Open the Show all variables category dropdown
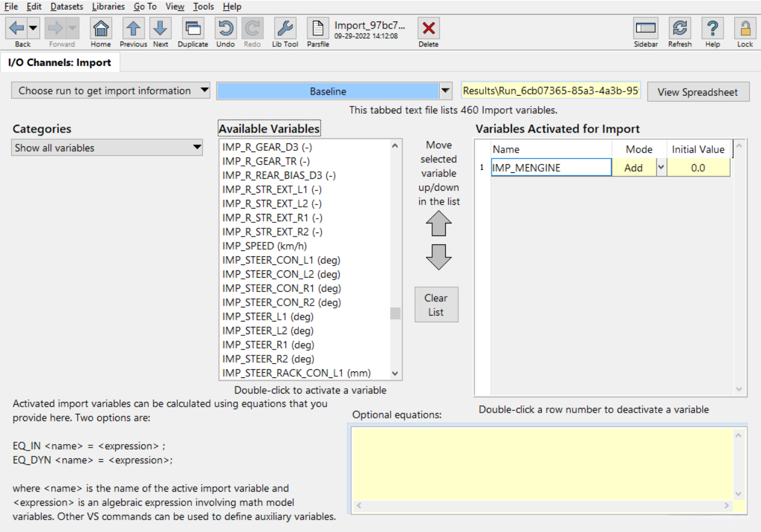761x532 pixels. pos(107,148)
